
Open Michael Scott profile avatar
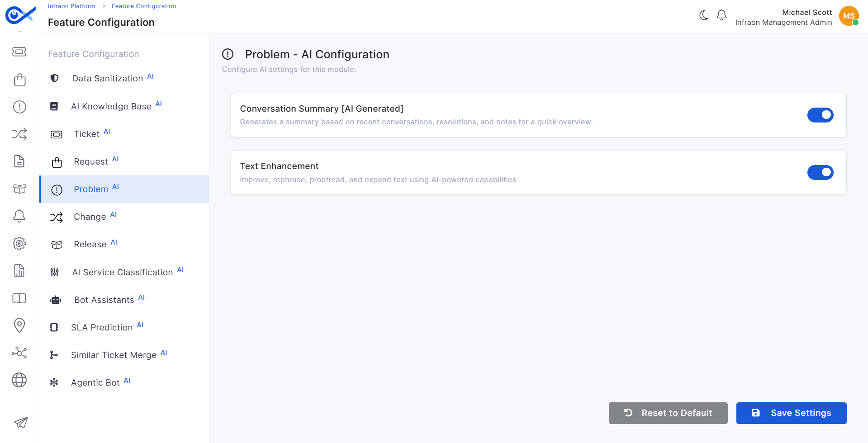[x=849, y=16]
